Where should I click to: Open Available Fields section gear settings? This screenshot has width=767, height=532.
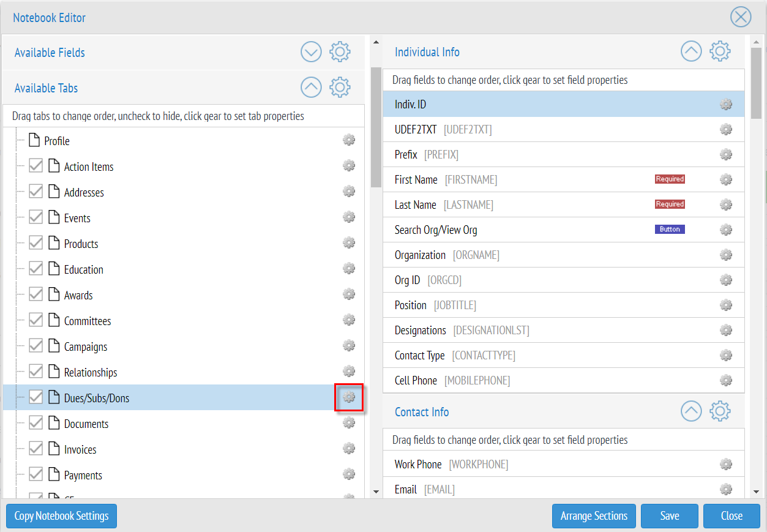pos(340,52)
